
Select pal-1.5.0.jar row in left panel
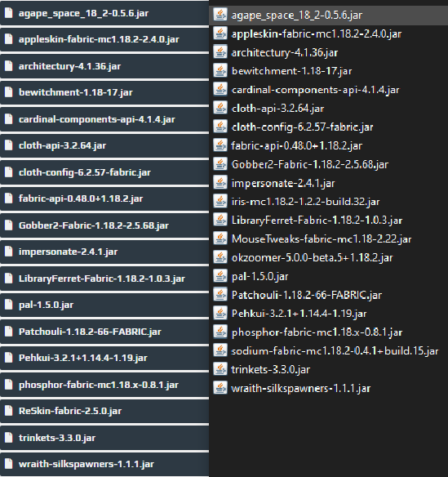pos(104,305)
